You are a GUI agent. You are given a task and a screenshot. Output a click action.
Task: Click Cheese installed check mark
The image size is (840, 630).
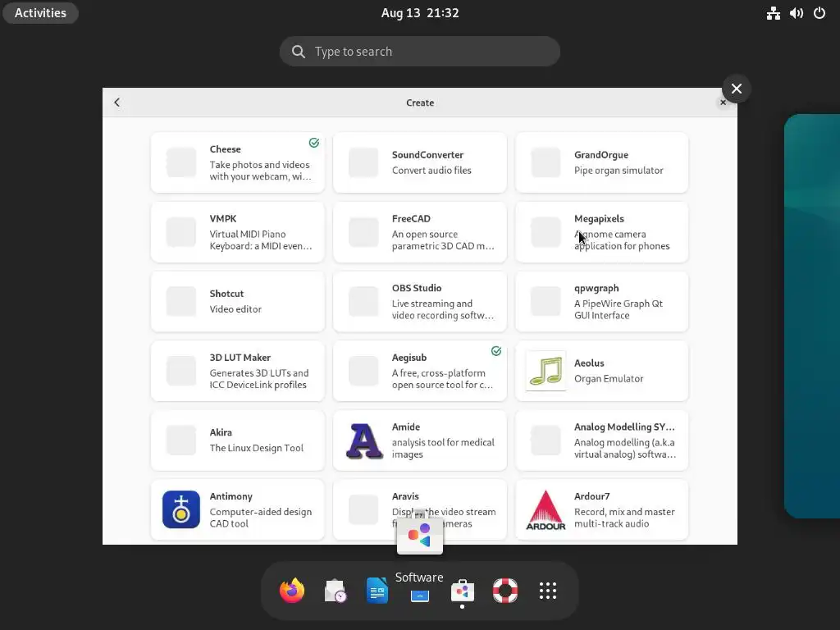tap(314, 143)
